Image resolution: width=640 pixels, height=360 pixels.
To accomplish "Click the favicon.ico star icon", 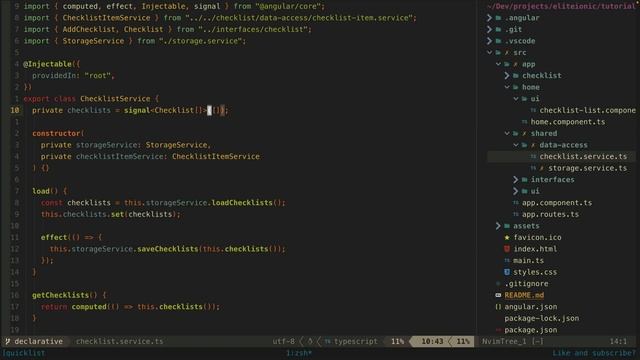I will point(507,237).
